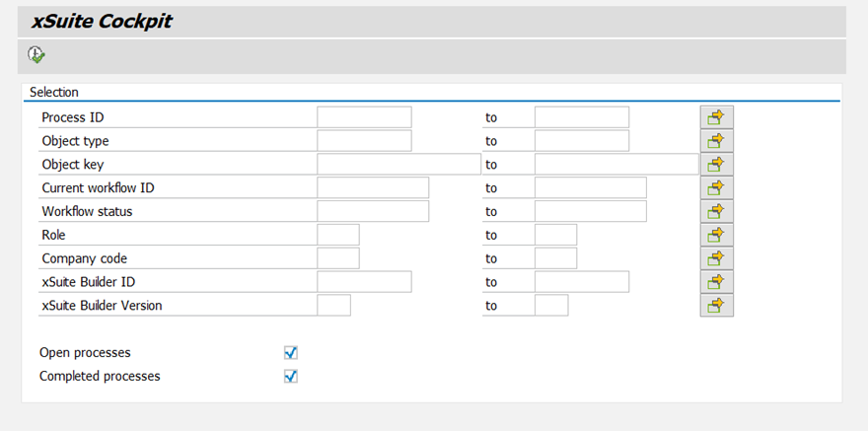This screenshot has width=868, height=431.
Task: Open multiple selection for xSuite Builder ID
Action: pyautogui.click(x=716, y=282)
